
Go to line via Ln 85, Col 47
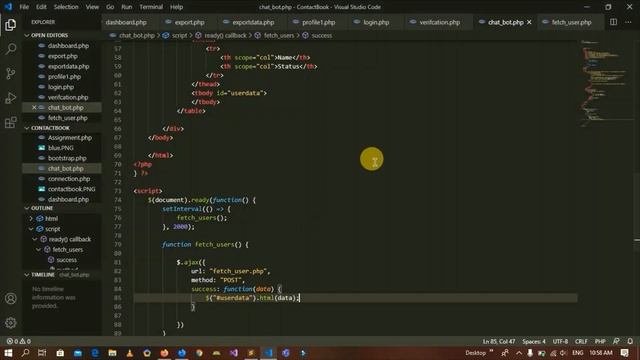tap(498, 341)
